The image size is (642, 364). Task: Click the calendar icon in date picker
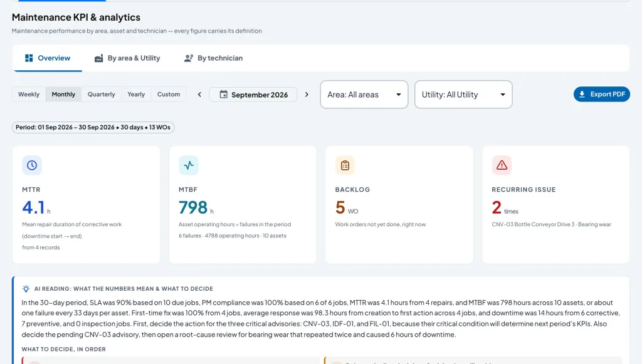pyautogui.click(x=223, y=95)
